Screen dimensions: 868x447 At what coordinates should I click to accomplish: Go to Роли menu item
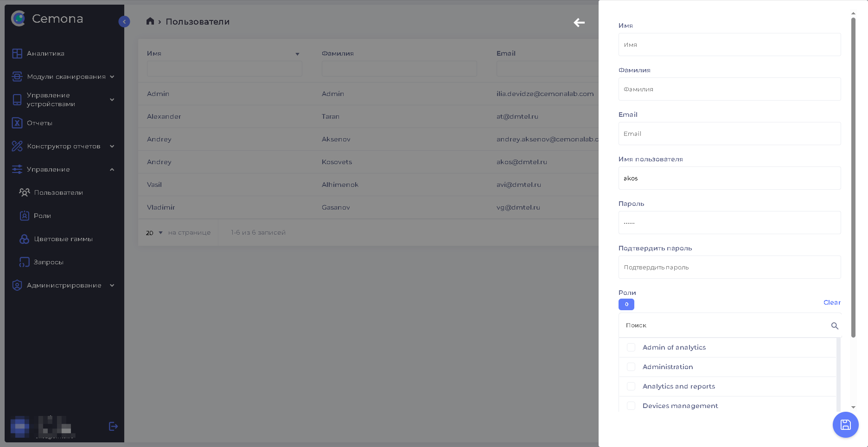[x=42, y=216]
